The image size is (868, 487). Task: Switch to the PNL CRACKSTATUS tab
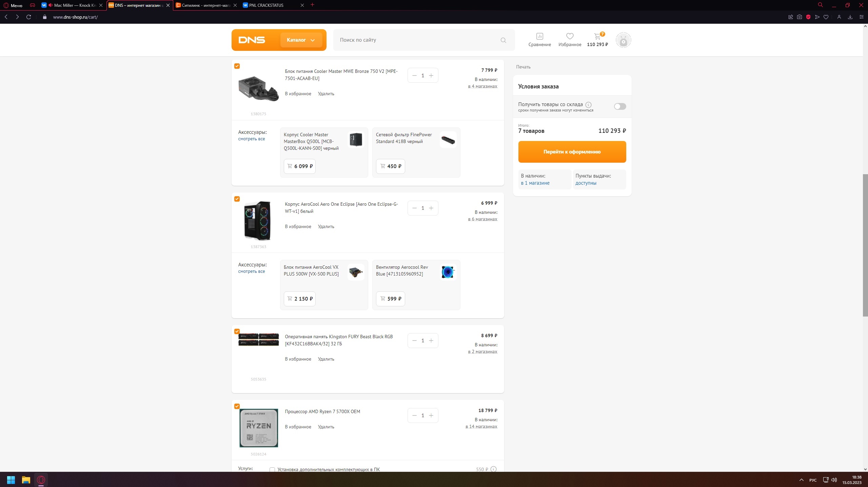point(266,5)
